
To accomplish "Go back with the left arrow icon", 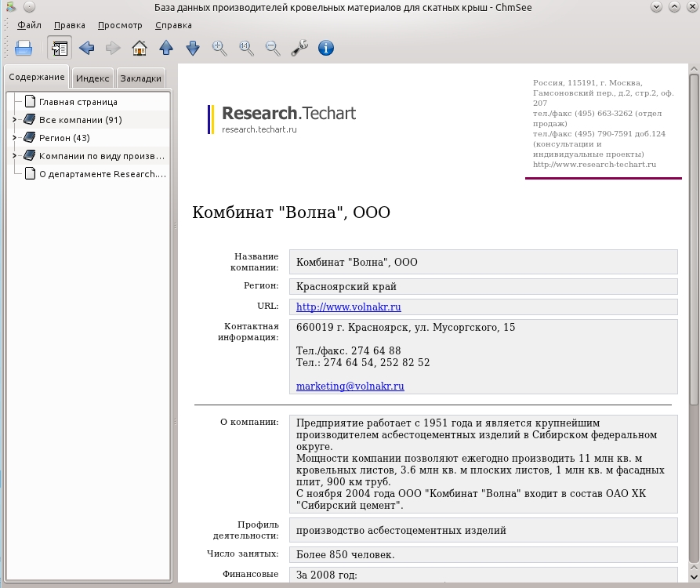I will (x=86, y=48).
